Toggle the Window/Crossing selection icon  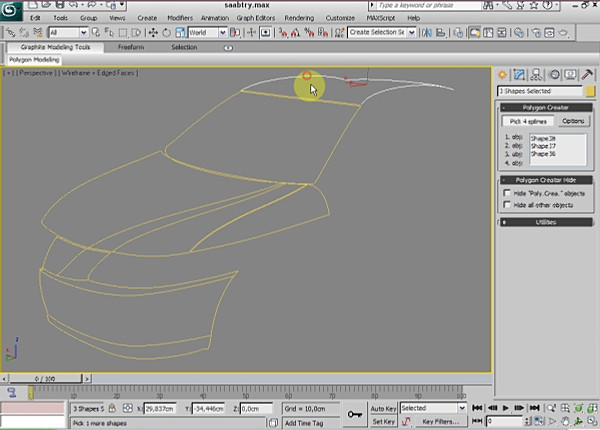click(136, 33)
